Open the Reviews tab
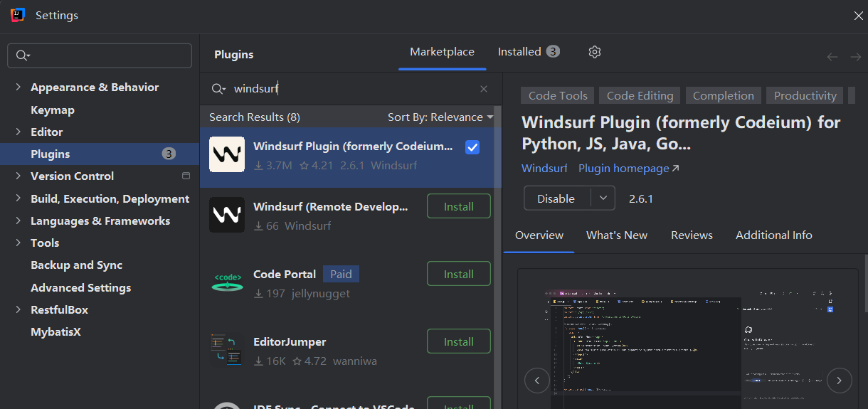868x409 pixels. pos(692,235)
